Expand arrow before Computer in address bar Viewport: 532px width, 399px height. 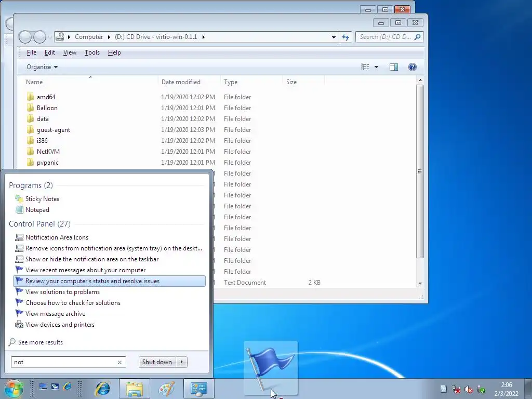(69, 37)
